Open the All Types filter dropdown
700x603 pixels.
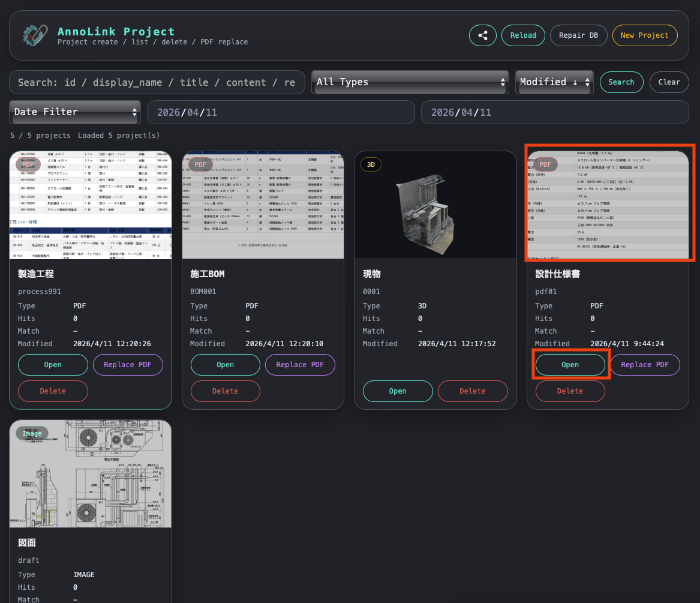click(410, 82)
